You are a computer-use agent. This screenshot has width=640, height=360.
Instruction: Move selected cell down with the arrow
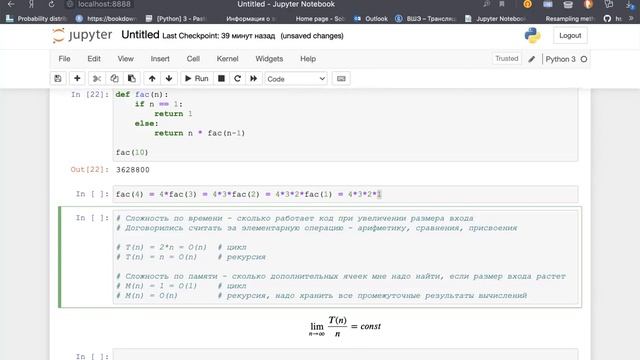(169, 78)
